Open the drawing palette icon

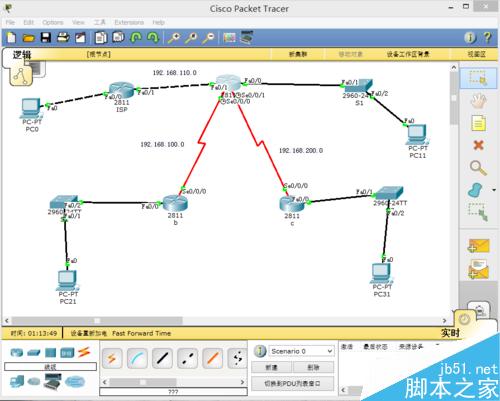pyautogui.click(x=229, y=37)
